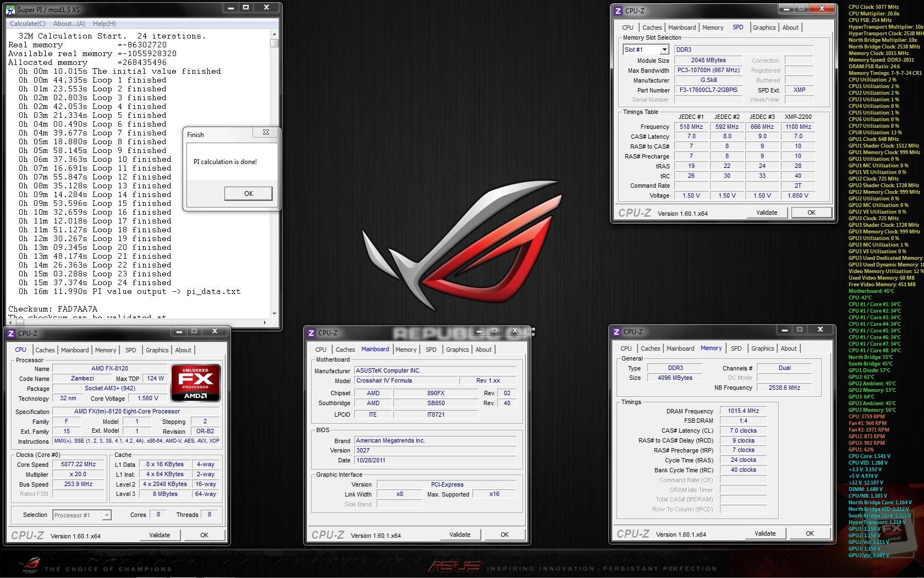Close the Finish dialog with X
The height and width of the screenshot is (578, 924).
[x=266, y=133]
